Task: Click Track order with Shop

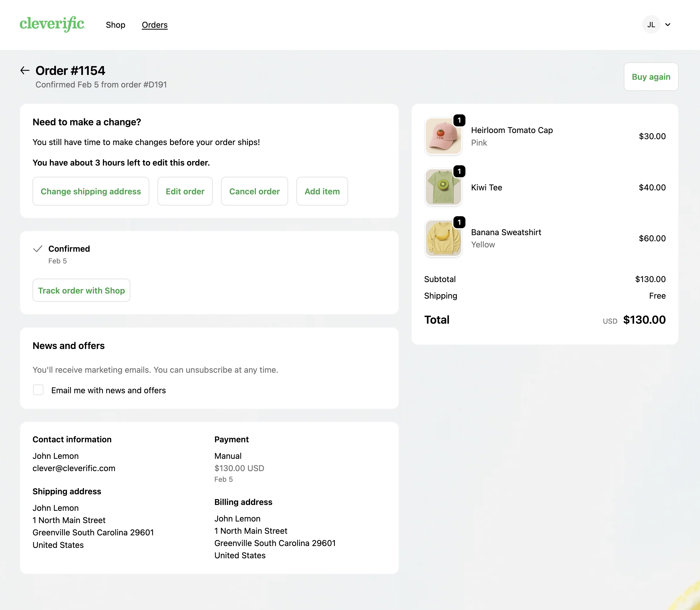Action: (81, 290)
